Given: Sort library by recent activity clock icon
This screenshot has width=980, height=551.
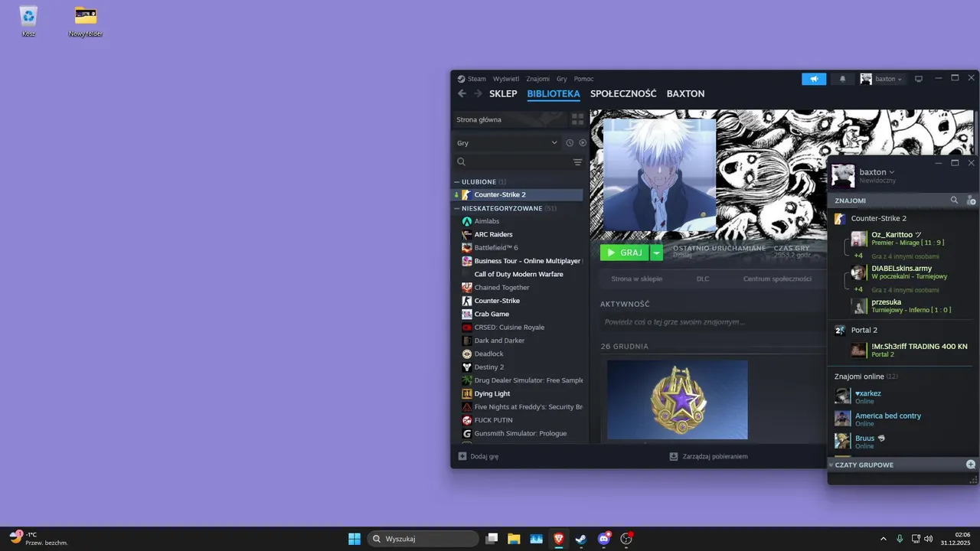Looking at the screenshot, I should pos(570,143).
